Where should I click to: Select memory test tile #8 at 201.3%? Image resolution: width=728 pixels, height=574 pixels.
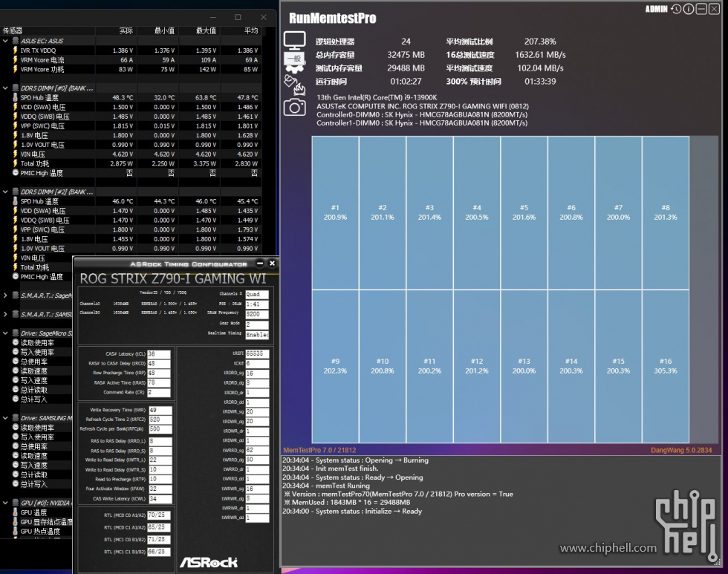(x=666, y=212)
